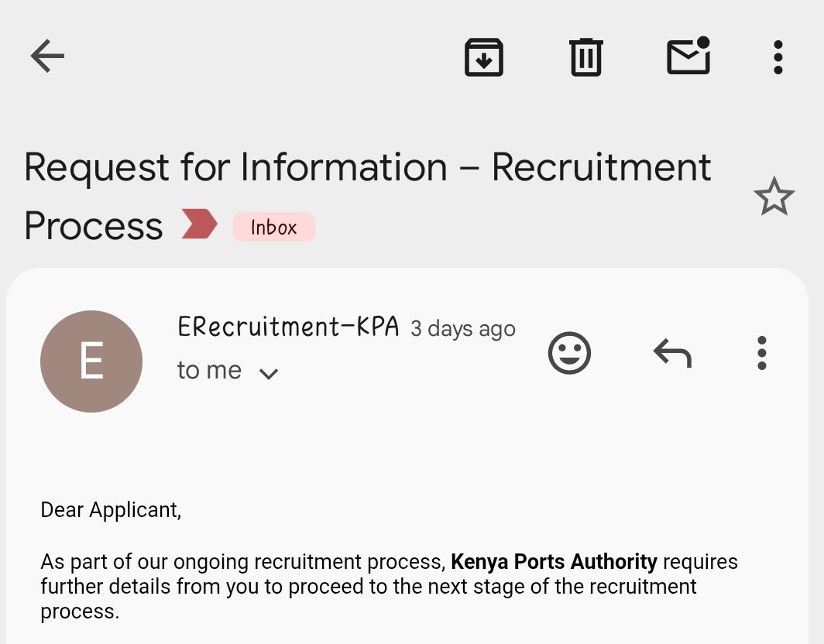
Task: Tap the final word "process." in the body
Action: pyautogui.click(x=80, y=611)
